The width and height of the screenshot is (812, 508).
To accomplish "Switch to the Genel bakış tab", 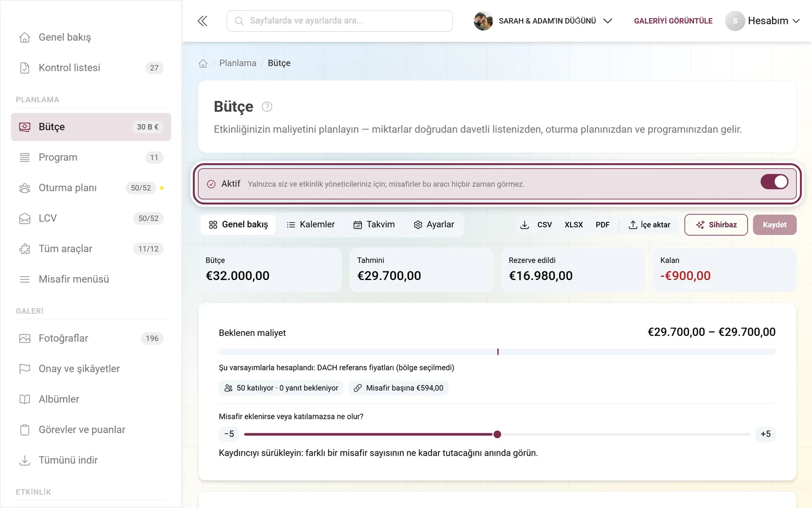I will [x=239, y=225].
